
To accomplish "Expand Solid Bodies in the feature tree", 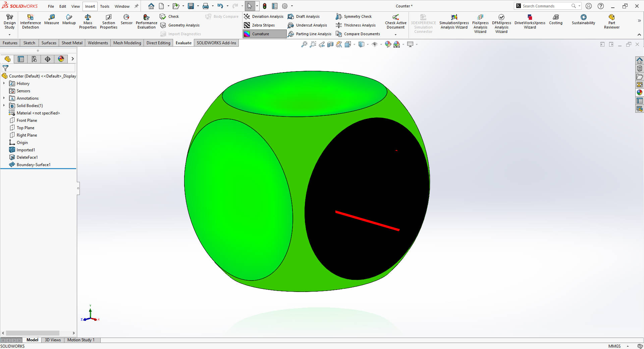I will point(4,105).
